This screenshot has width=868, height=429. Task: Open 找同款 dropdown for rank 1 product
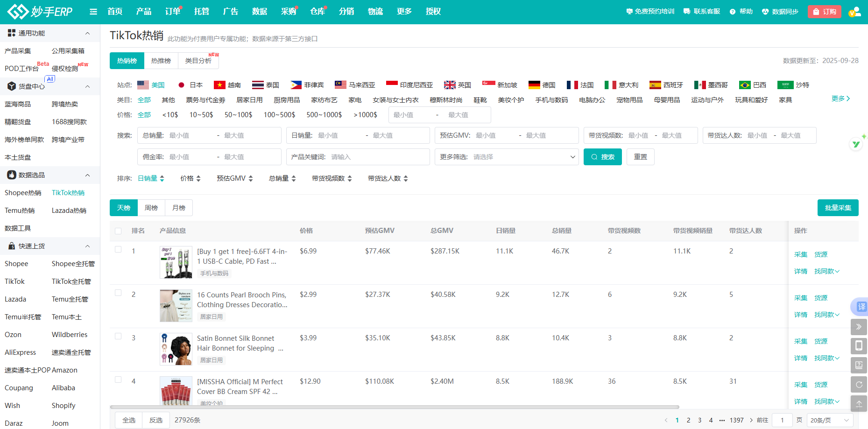[x=826, y=271]
